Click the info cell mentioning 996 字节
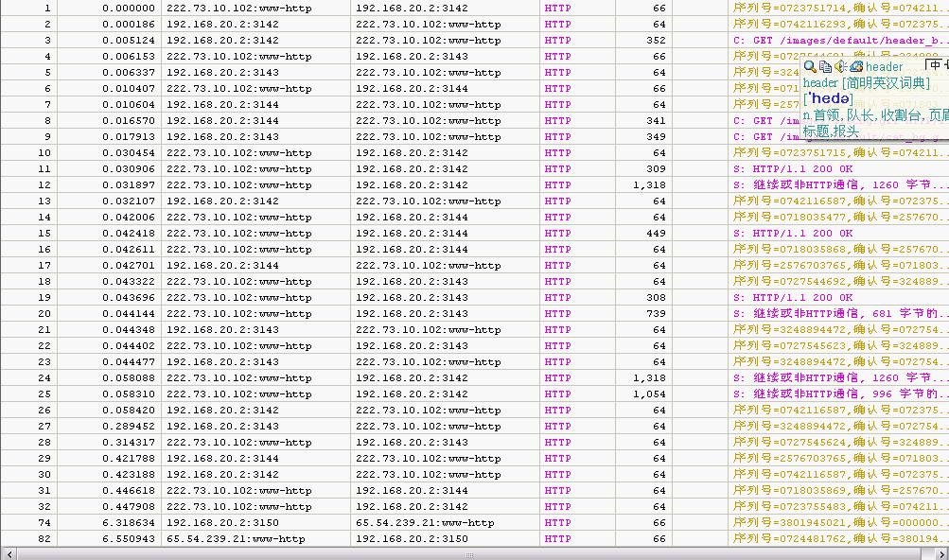 pyautogui.click(x=839, y=394)
